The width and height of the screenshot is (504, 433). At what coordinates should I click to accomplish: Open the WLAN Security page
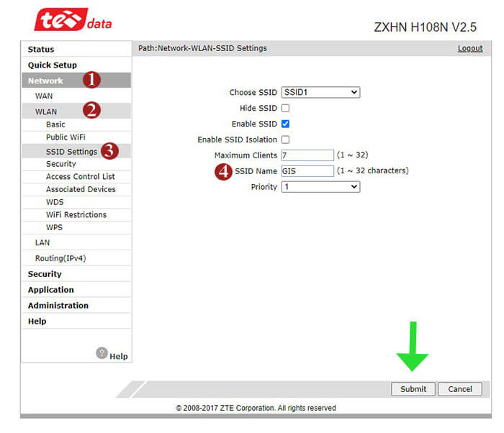(60, 164)
